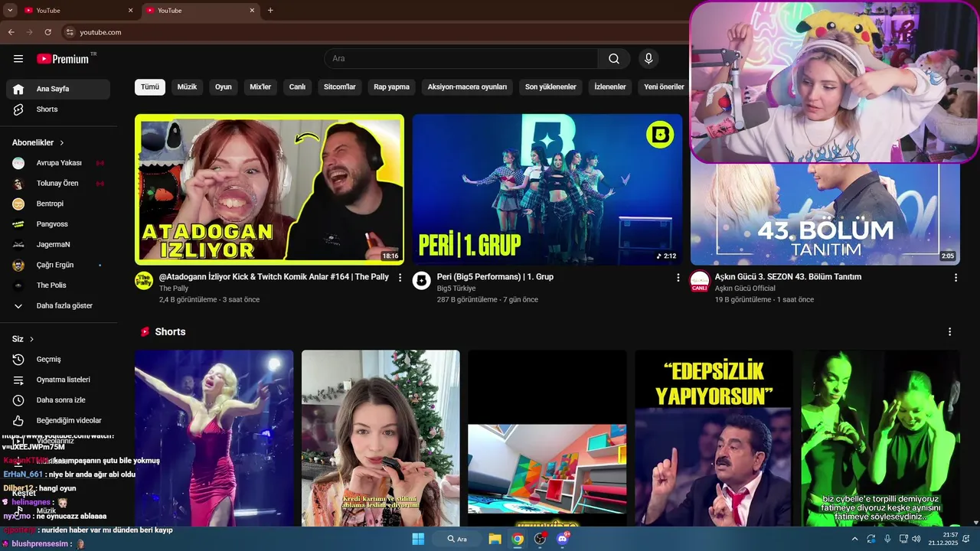Open Oynatma listeleri playlists
The image size is (980, 551).
[58, 380]
